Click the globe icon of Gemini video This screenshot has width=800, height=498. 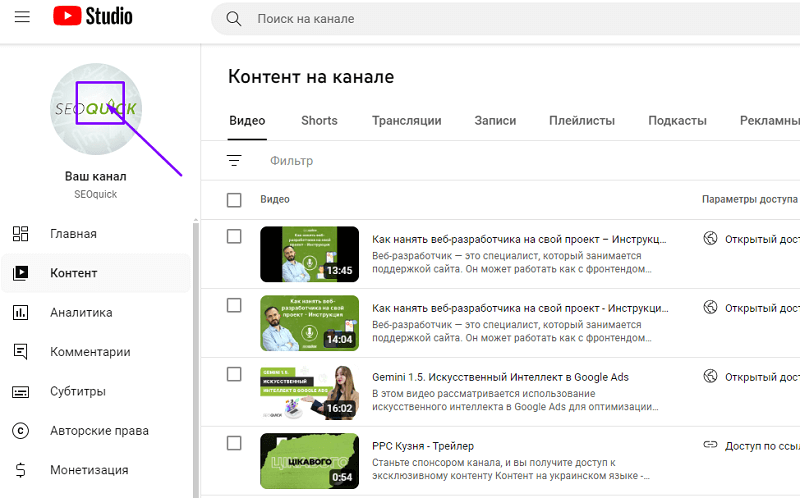(x=710, y=376)
